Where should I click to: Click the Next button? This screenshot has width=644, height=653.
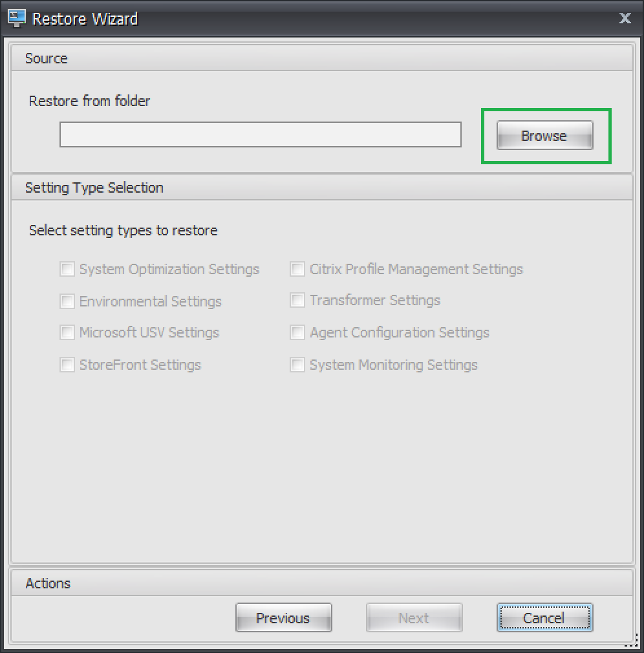tap(414, 618)
